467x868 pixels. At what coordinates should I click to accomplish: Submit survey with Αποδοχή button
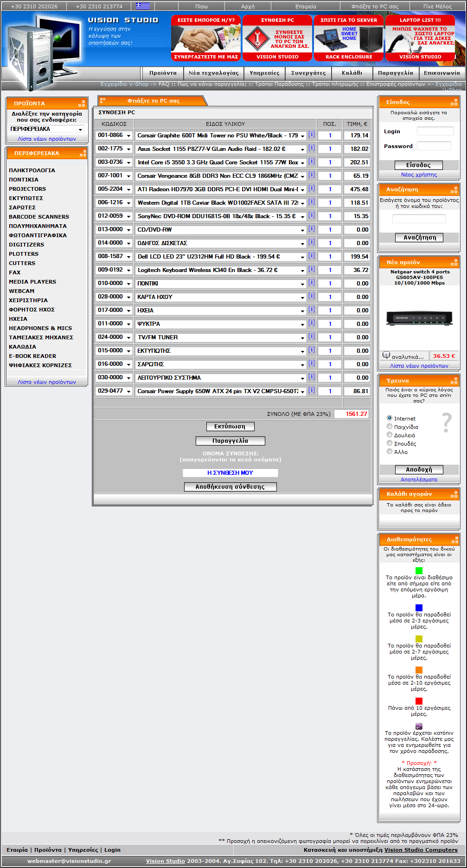(419, 469)
